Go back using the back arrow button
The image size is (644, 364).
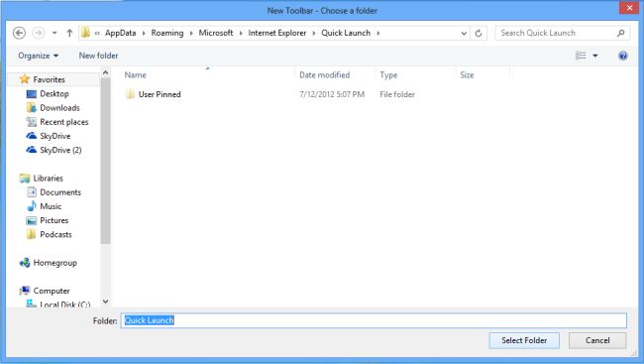[19, 33]
